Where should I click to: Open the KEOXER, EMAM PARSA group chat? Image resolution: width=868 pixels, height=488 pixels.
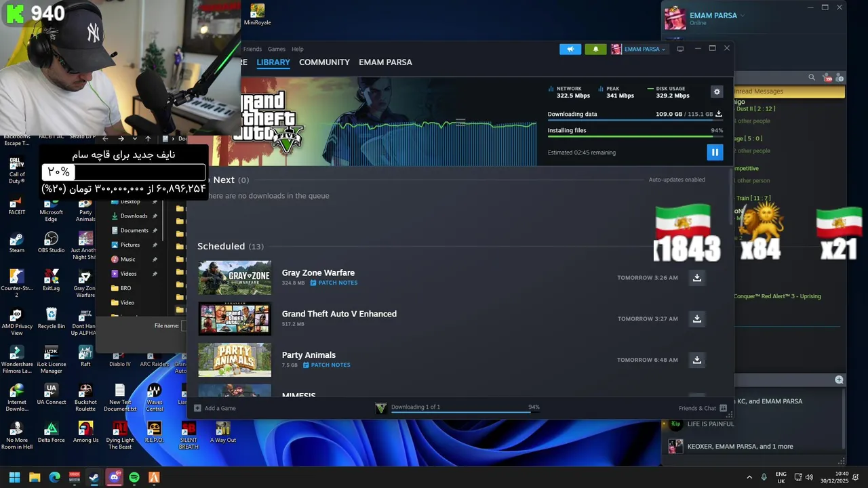[x=740, y=447]
